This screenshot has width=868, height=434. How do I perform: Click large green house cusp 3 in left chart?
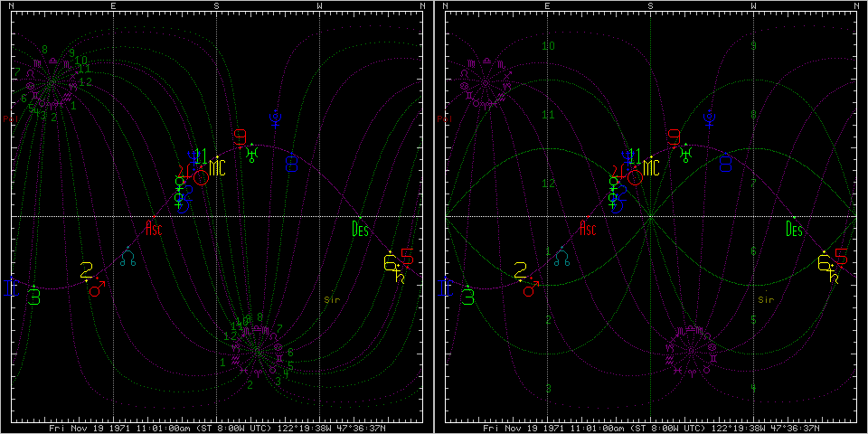pos(35,297)
